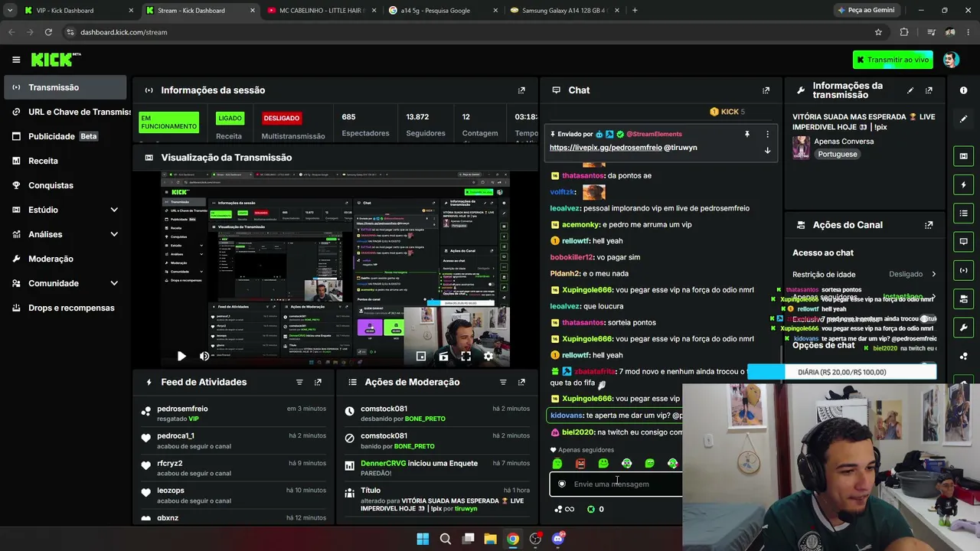Image resolution: width=980 pixels, height=551 pixels.
Task: Pop out the Chat panel
Action: pyautogui.click(x=766, y=90)
